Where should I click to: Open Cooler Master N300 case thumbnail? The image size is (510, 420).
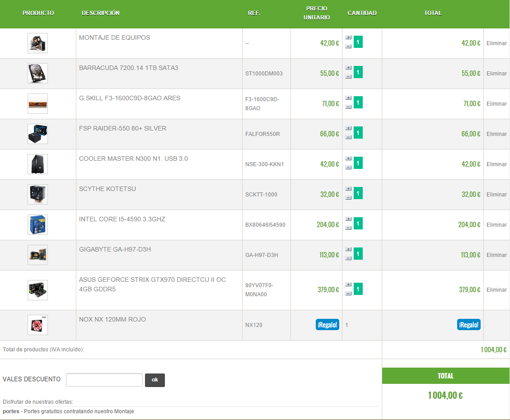click(38, 164)
